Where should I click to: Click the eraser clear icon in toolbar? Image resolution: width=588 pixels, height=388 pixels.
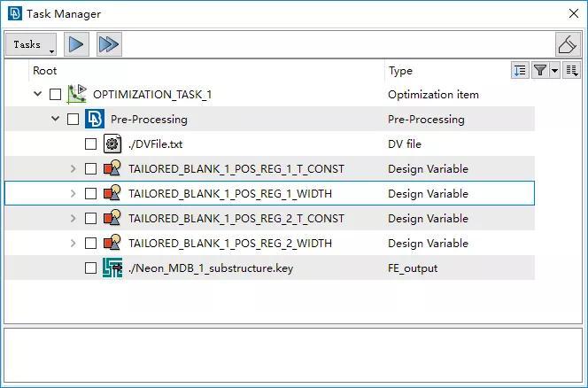point(568,44)
